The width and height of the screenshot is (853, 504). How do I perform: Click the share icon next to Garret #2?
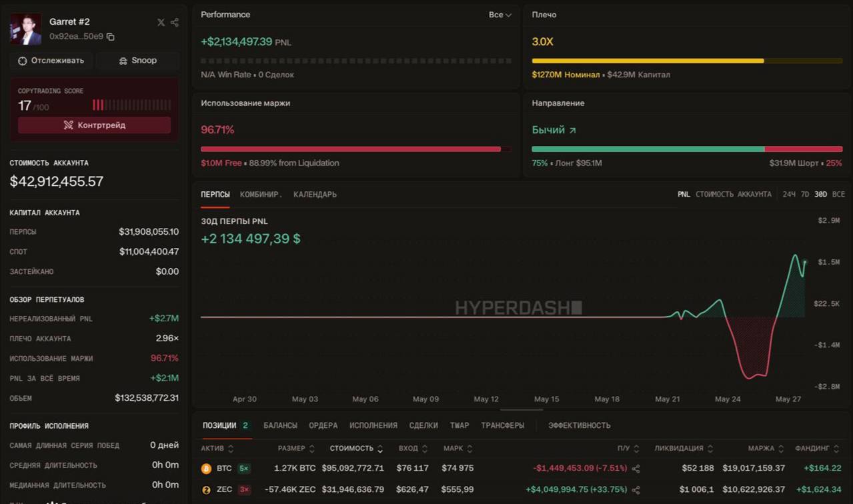point(174,22)
